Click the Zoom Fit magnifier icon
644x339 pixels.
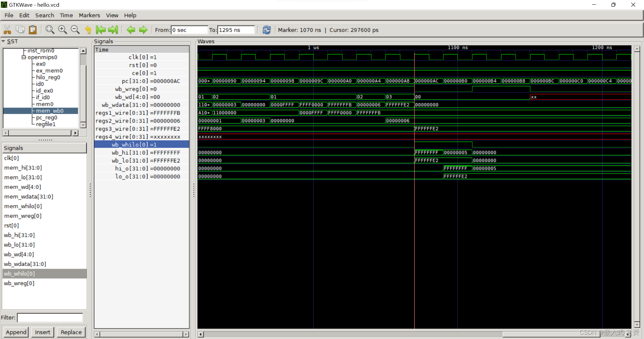click(50, 30)
